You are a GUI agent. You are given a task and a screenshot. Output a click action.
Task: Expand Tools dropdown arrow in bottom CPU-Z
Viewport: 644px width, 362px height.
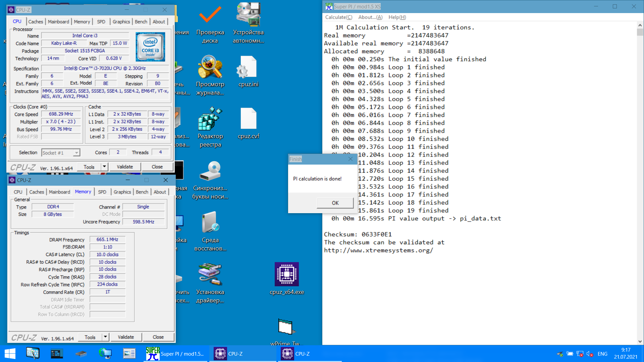pos(105,337)
